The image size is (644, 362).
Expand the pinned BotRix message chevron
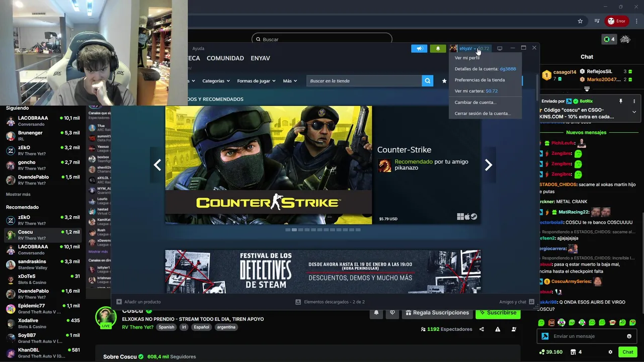634,112
